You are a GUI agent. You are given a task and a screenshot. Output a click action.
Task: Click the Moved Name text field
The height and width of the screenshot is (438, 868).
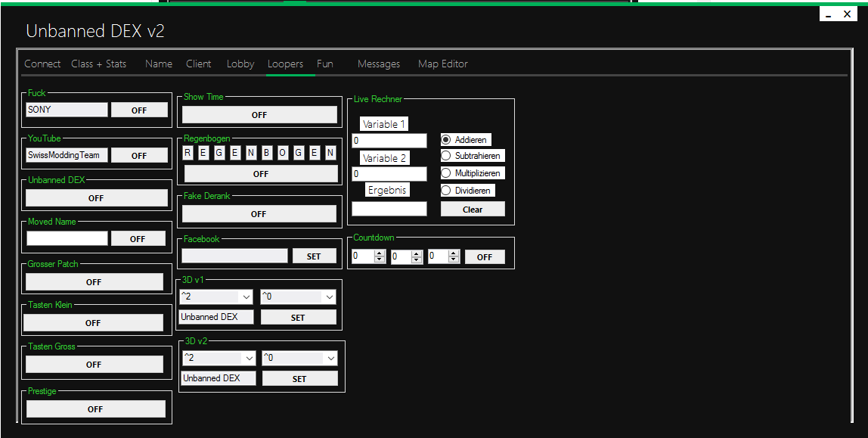pos(67,238)
